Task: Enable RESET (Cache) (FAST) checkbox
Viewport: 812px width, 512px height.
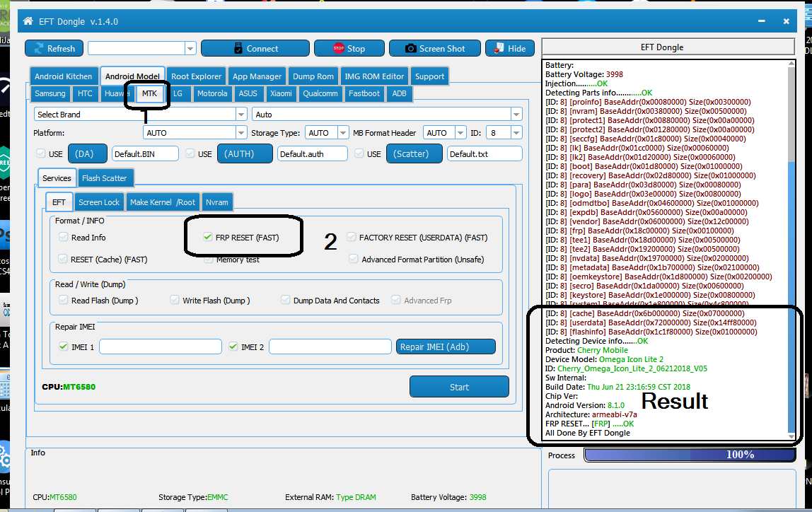Action: (x=63, y=259)
